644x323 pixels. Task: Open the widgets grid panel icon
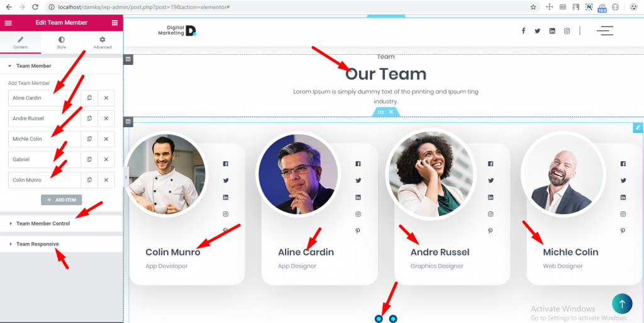(x=114, y=23)
